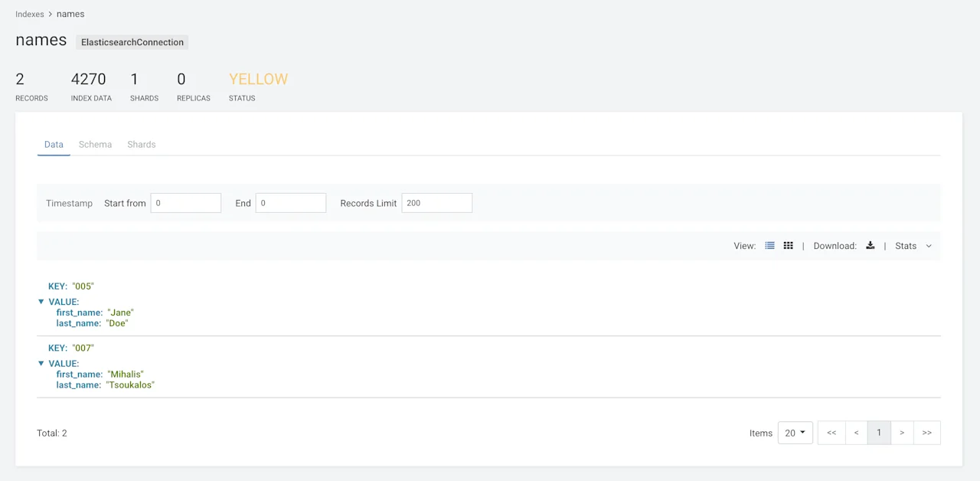Collapse VALUE for record key 005

41,301
